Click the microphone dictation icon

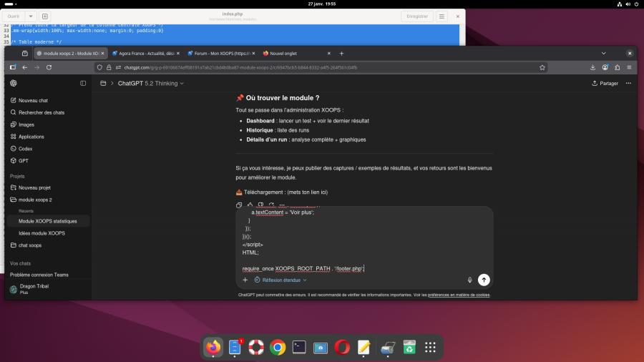(470, 280)
